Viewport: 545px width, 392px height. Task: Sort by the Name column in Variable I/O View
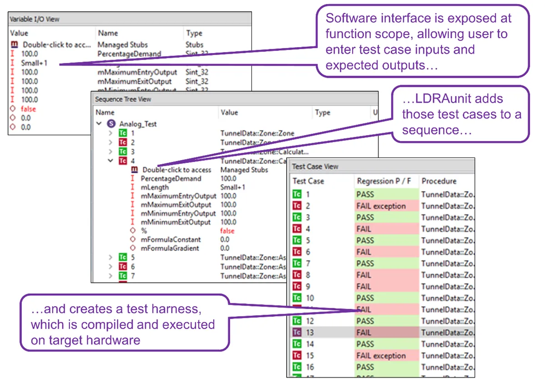139,33
